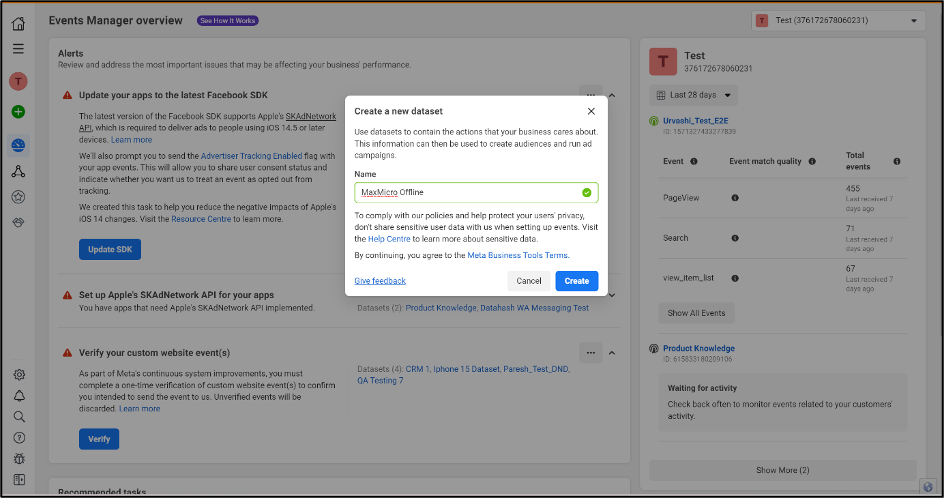This screenshot has height=499, width=945.
Task: Click the green plus connect data icon
Action: tap(18, 111)
